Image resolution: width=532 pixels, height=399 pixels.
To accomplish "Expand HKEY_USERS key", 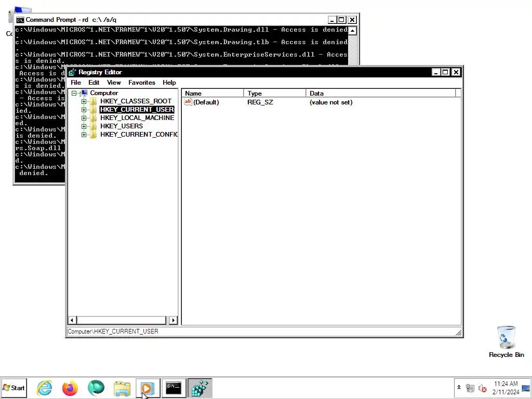I will 84,126.
